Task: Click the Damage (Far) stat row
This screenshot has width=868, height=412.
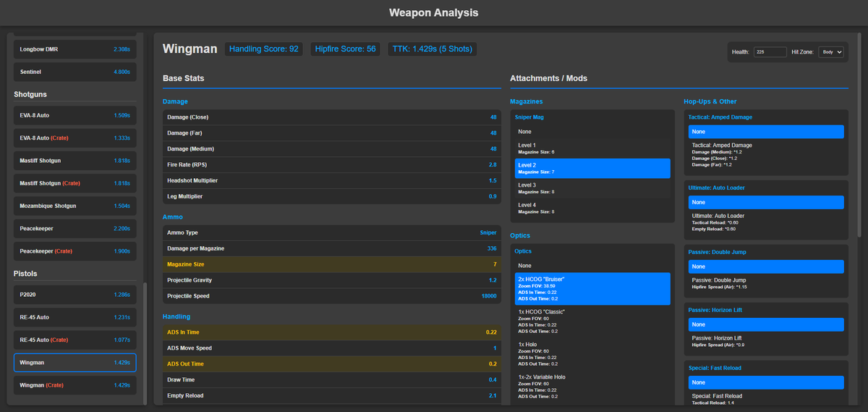Action: pos(332,133)
